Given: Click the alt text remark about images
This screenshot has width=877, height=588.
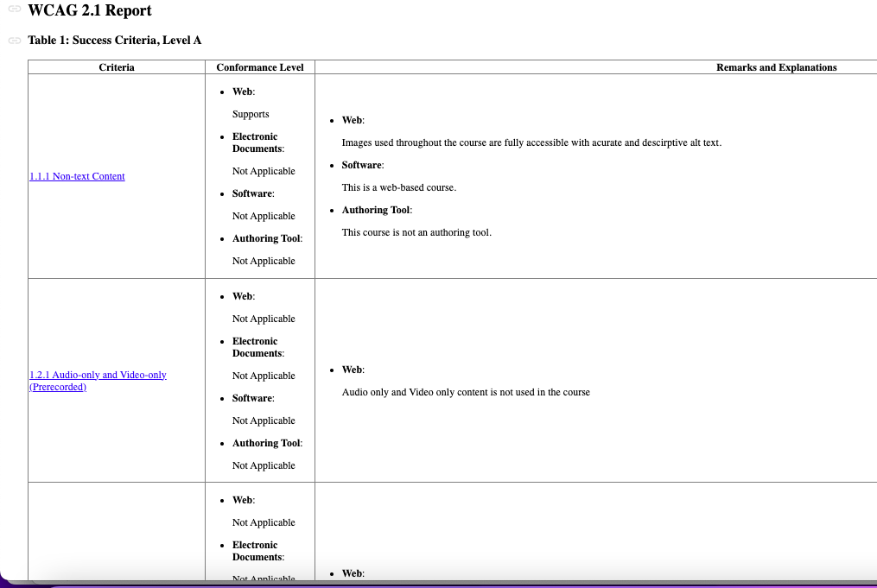Looking at the screenshot, I should (x=531, y=142).
